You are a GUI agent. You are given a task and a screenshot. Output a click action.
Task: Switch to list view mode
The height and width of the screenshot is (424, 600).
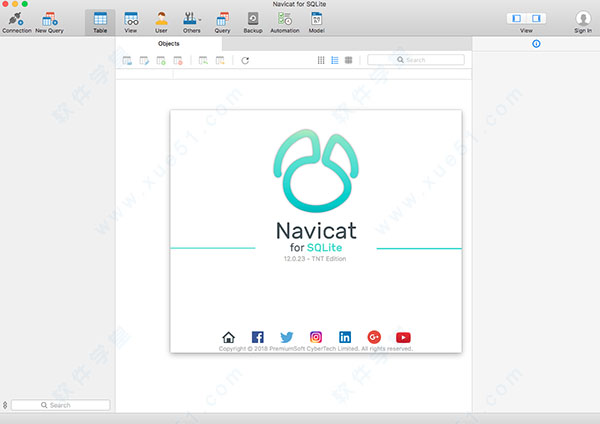pos(334,61)
